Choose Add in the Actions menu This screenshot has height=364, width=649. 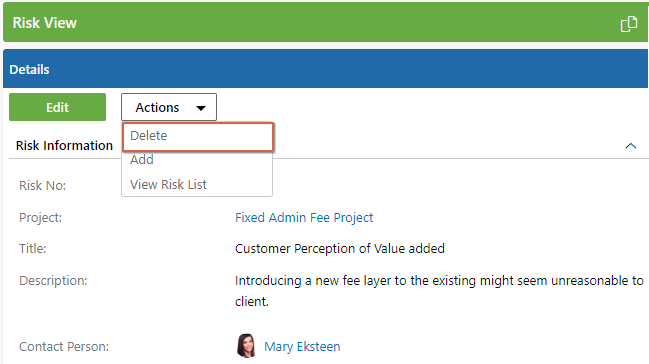coord(142,160)
